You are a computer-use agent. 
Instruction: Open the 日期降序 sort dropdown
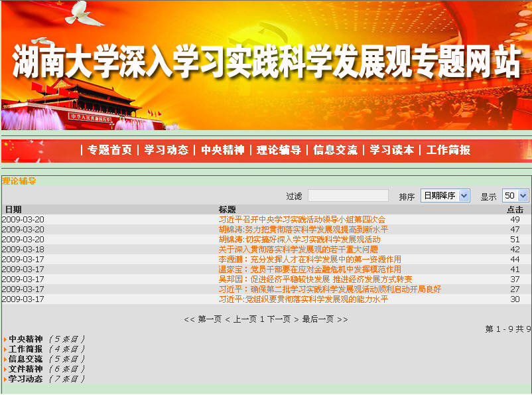point(444,196)
